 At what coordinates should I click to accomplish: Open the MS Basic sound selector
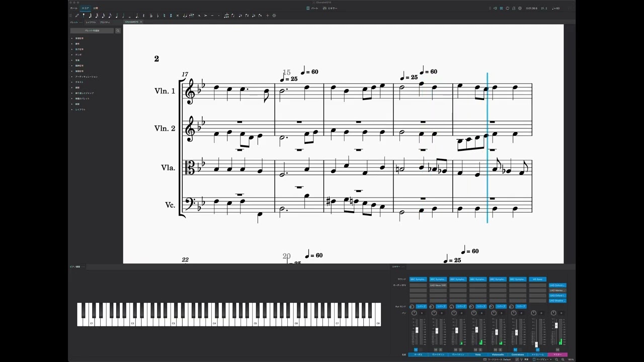pyautogui.click(x=537, y=279)
